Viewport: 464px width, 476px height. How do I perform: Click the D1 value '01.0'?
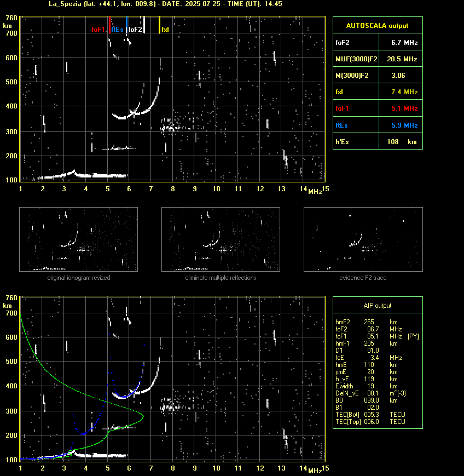click(373, 351)
